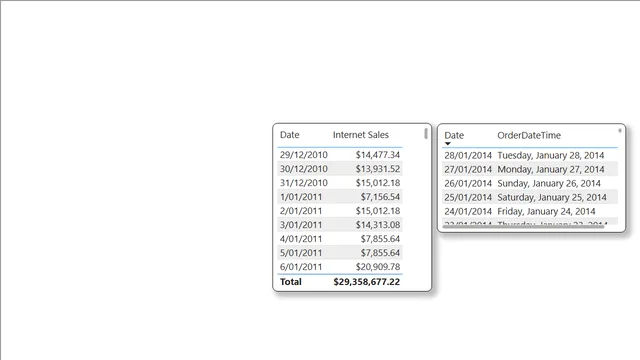Click the vertical scrollbar thumb of OrderDateTime table
The width and height of the screenshot is (640, 360).
(x=620, y=131)
